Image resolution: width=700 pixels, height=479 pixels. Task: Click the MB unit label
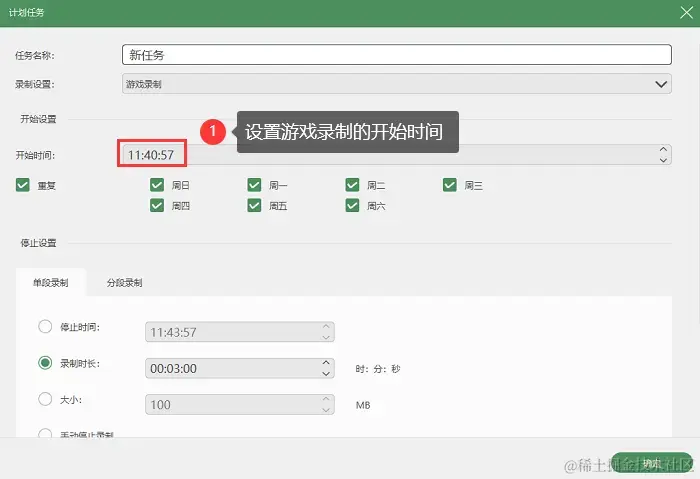coord(363,405)
